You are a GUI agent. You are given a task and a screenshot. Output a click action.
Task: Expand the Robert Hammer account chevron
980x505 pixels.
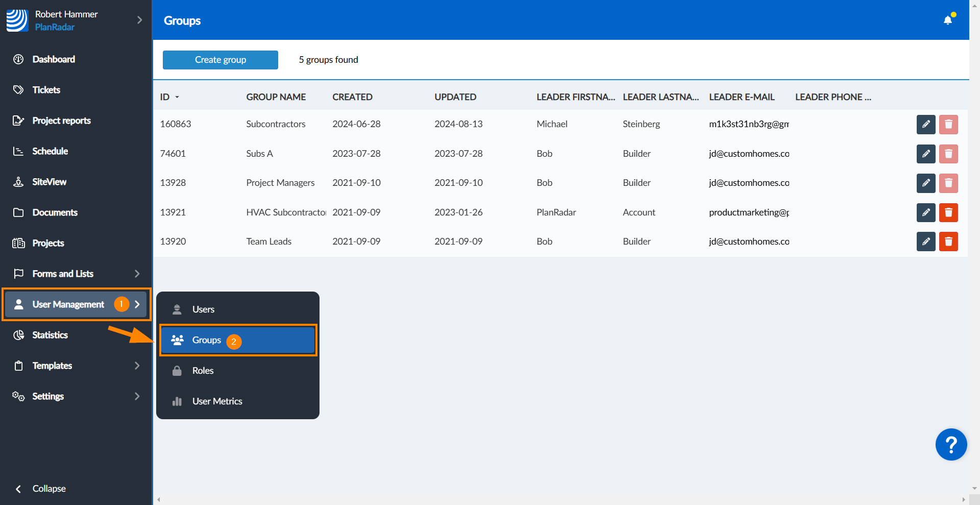tap(139, 20)
